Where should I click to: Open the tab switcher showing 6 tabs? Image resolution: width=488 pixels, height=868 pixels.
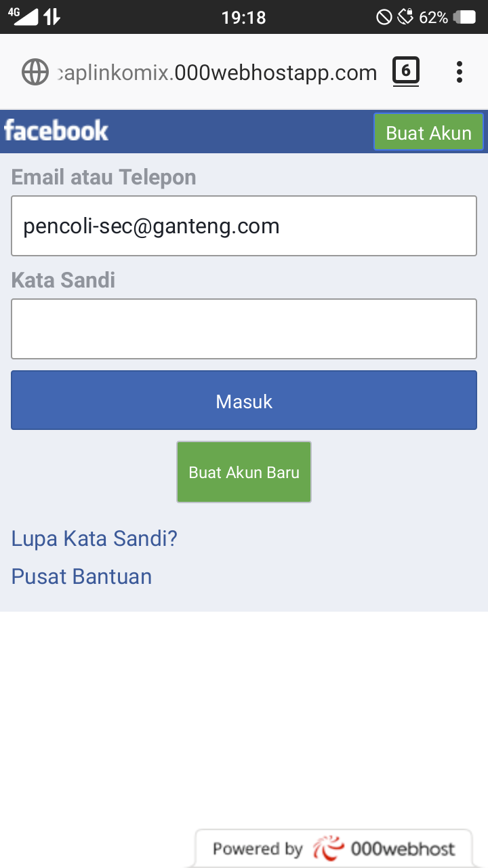[x=406, y=71]
